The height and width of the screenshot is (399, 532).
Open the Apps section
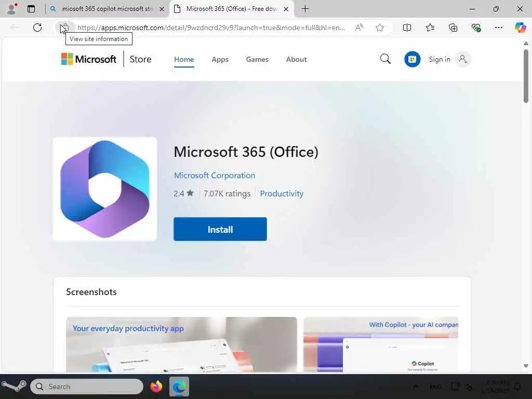[x=220, y=59]
